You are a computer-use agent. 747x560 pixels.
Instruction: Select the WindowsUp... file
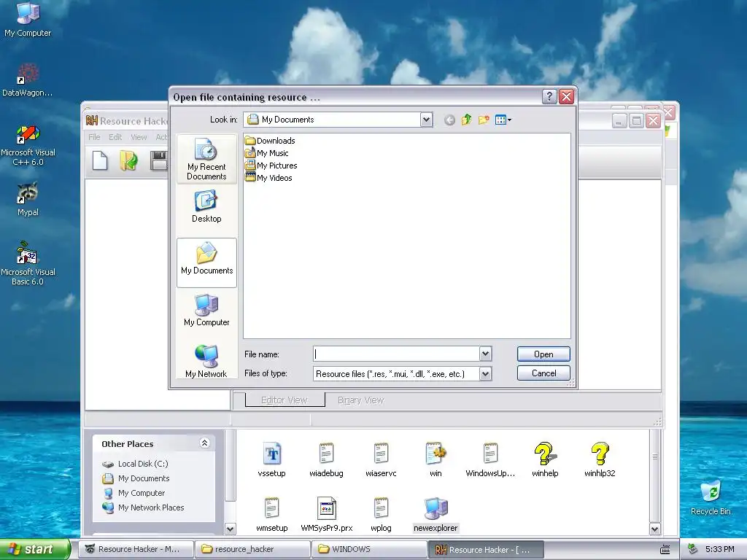490,459
